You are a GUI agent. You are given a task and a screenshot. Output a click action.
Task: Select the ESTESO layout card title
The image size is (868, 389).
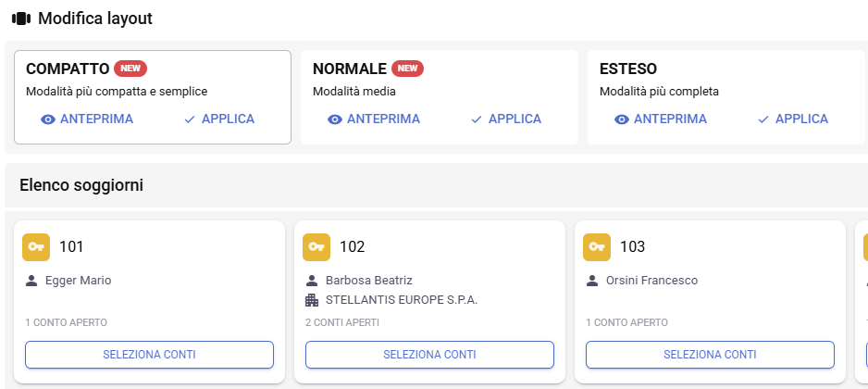[x=628, y=69]
